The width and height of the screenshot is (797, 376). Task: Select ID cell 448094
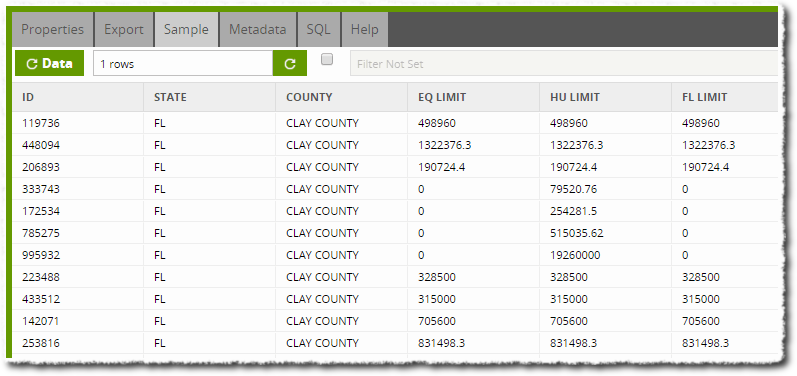[x=41, y=145]
